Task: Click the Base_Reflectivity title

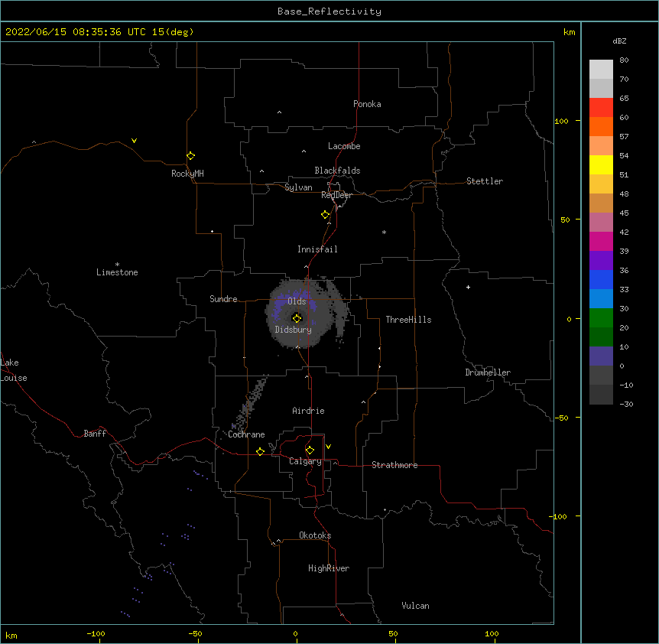Action: click(x=329, y=11)
